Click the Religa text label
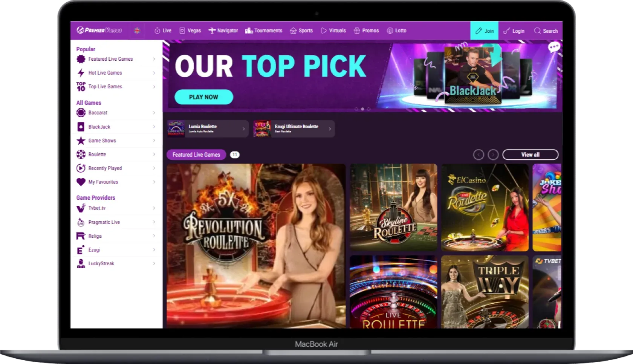The height and width of the screenshot is (364, 633). [x=95, y=236]
